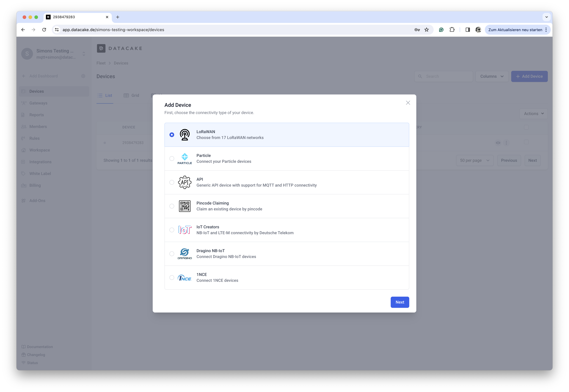
Task: Click the API gear icon
Action: pos(184,182)
